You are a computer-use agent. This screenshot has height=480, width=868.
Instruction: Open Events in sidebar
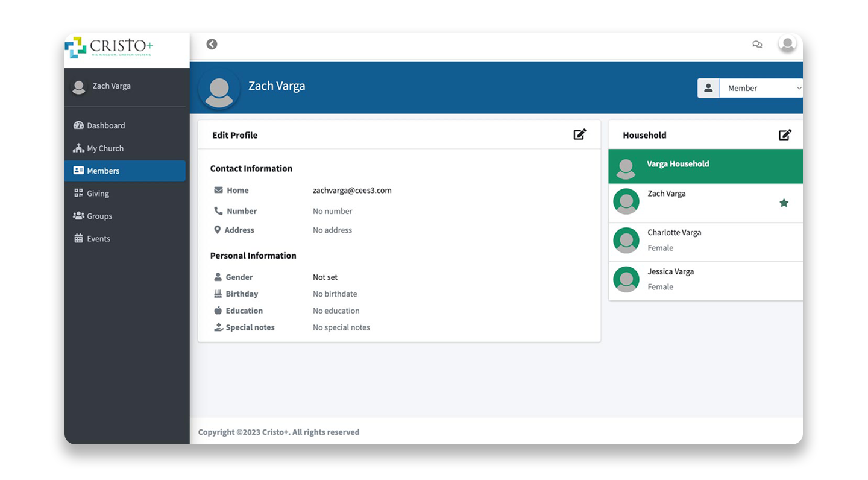pyautogui.click(x=98, y=239)
